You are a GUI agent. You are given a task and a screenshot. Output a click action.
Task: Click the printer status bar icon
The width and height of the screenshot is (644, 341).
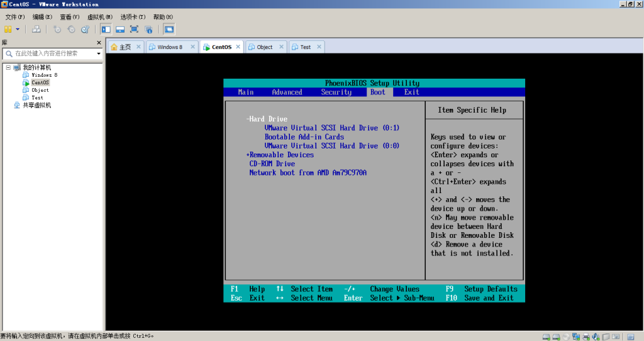coord(586,337)
